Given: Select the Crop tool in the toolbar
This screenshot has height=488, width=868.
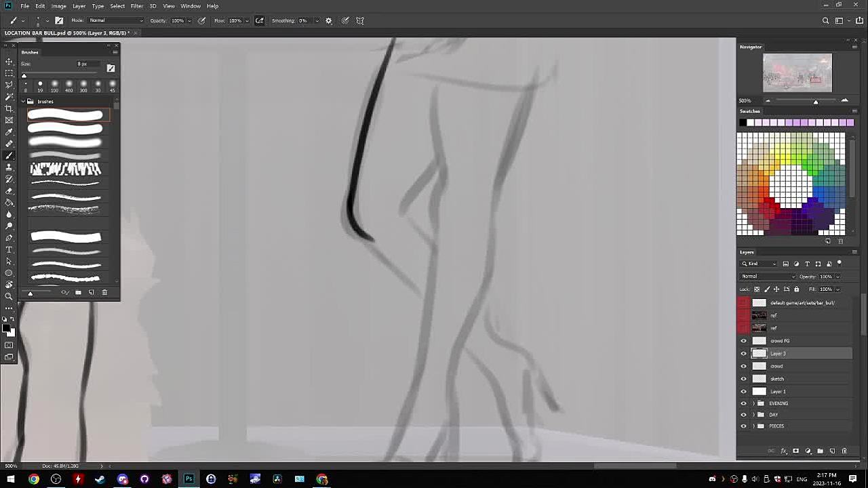Looking at the screenshot, I should (x=9, y=108).
